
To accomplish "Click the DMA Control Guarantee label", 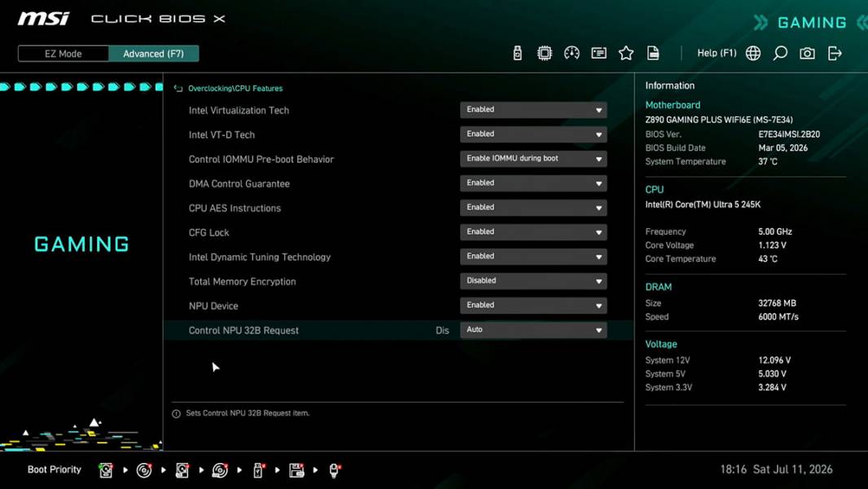I will (x=239, y=183).
